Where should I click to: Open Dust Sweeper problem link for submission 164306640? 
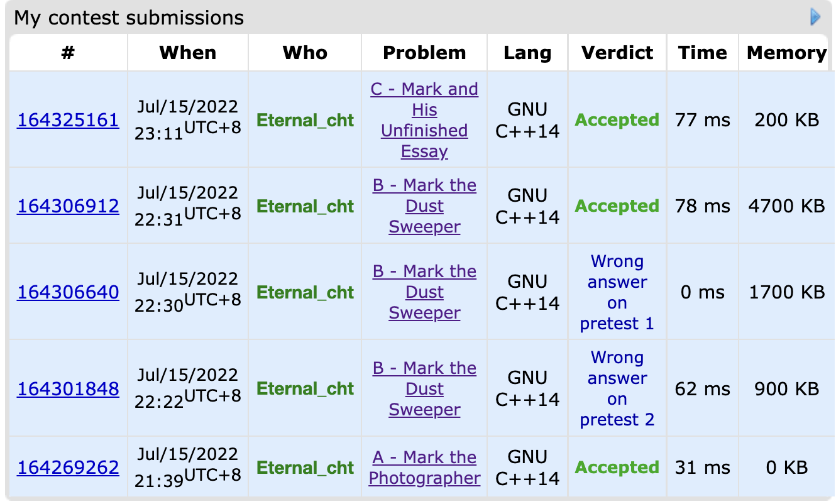coord(424,292)
